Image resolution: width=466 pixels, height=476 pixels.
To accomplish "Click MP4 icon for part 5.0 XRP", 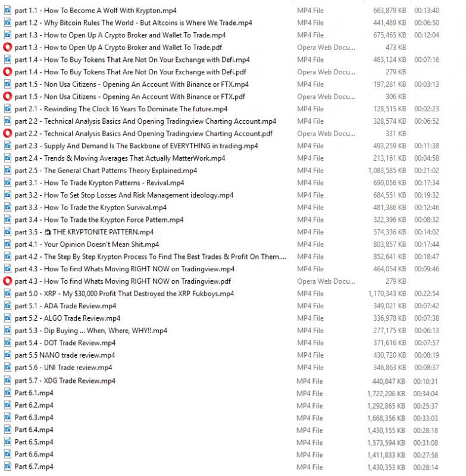I will (x=8, y=293).
